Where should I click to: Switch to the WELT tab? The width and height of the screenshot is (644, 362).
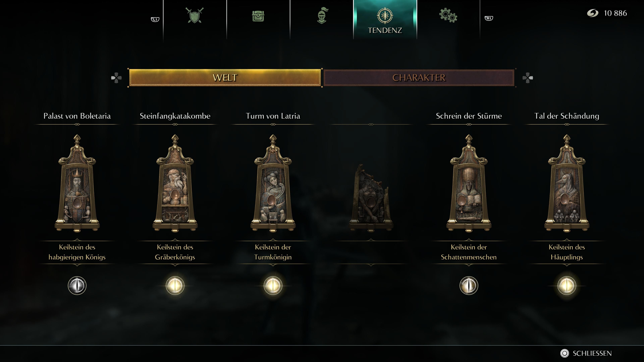225,78
